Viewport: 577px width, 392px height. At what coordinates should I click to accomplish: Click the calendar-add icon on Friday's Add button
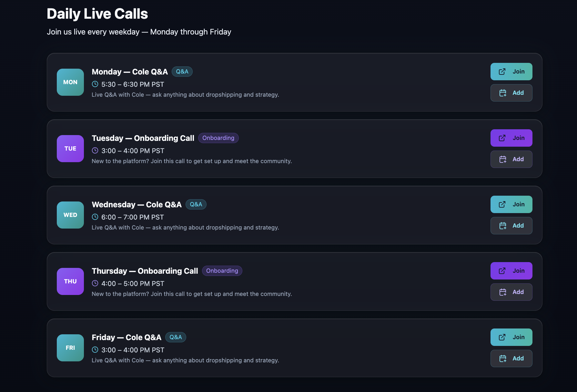(x=503, y=358)
